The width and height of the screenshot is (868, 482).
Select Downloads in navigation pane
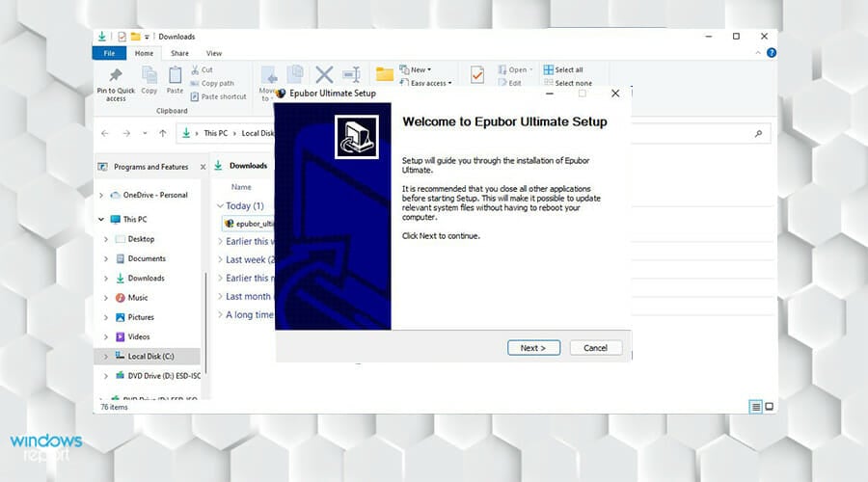pyautogui.click(x=146, y=278)
